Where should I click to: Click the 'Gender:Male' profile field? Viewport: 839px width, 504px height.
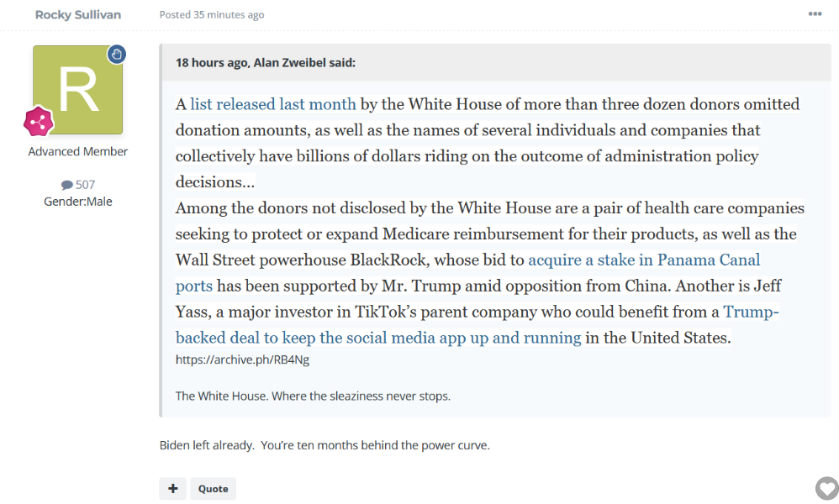77,202
